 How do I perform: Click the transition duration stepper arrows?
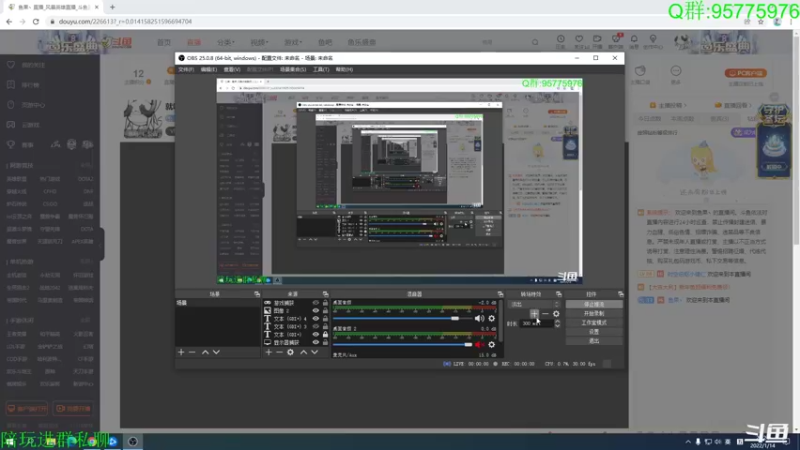[x=557, y=323]
